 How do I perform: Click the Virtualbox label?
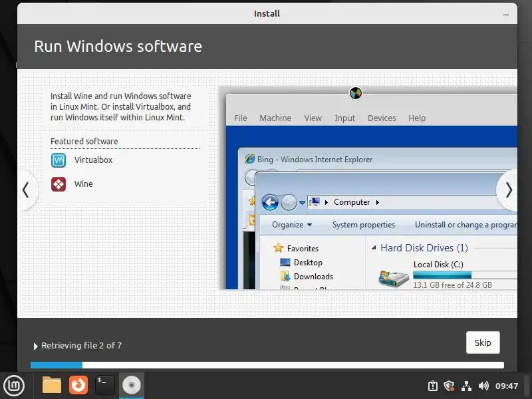coord(93,160)
